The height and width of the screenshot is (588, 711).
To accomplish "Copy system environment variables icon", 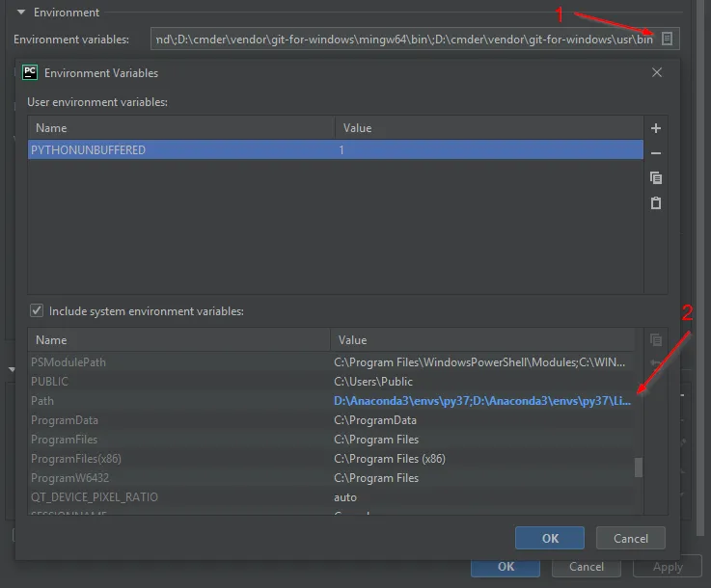I will (656, 339).
